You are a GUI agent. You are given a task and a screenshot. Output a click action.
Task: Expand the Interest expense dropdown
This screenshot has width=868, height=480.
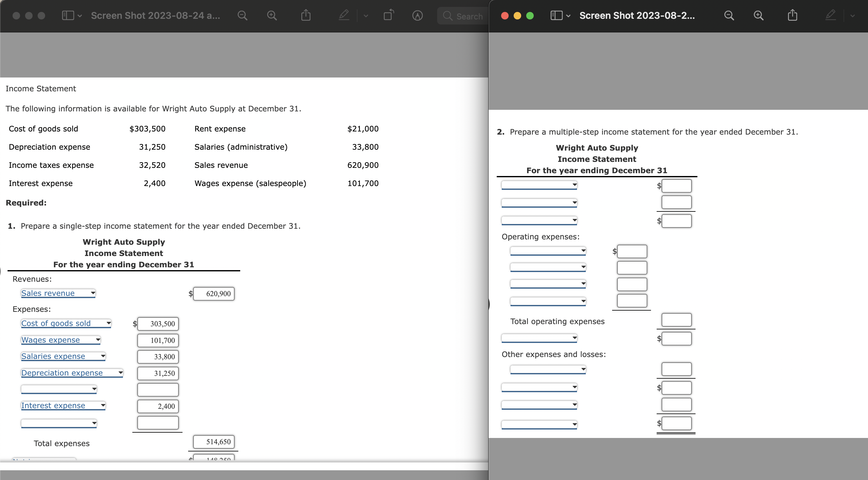click(x=63, y=406)
